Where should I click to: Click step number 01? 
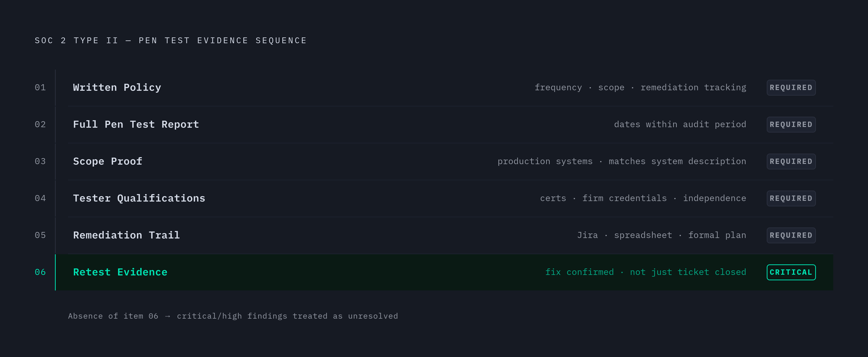40,87
